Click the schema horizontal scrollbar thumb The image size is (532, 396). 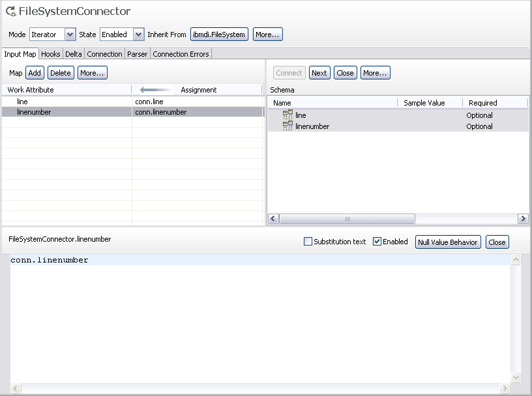pyautogui.click(x=347, y=219)
